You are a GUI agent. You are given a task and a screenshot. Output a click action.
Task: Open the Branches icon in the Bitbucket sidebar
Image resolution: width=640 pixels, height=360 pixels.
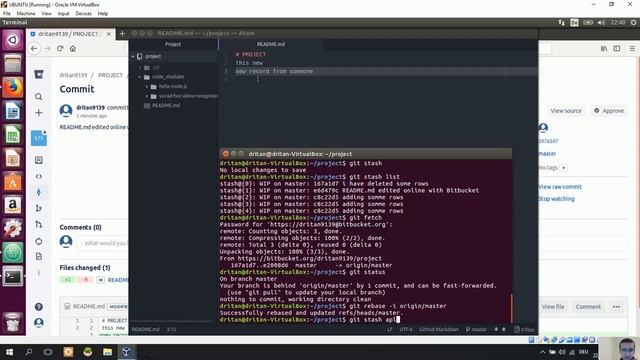39,208
